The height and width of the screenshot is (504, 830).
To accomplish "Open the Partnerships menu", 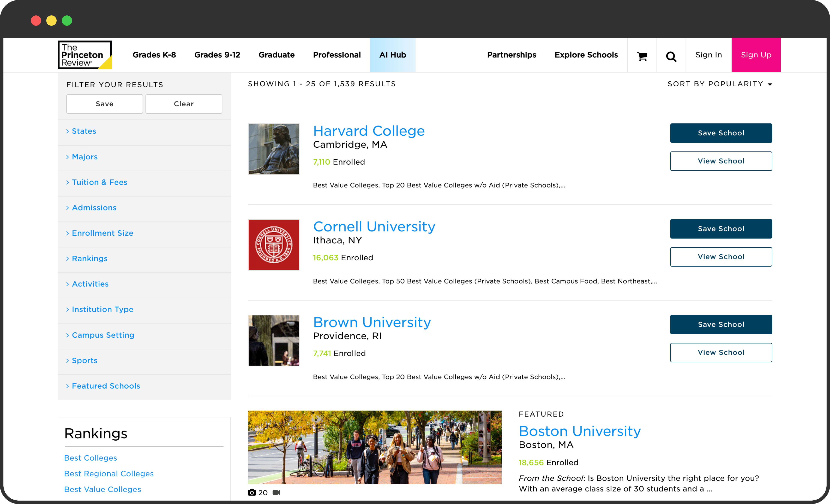I will [512, 55].
